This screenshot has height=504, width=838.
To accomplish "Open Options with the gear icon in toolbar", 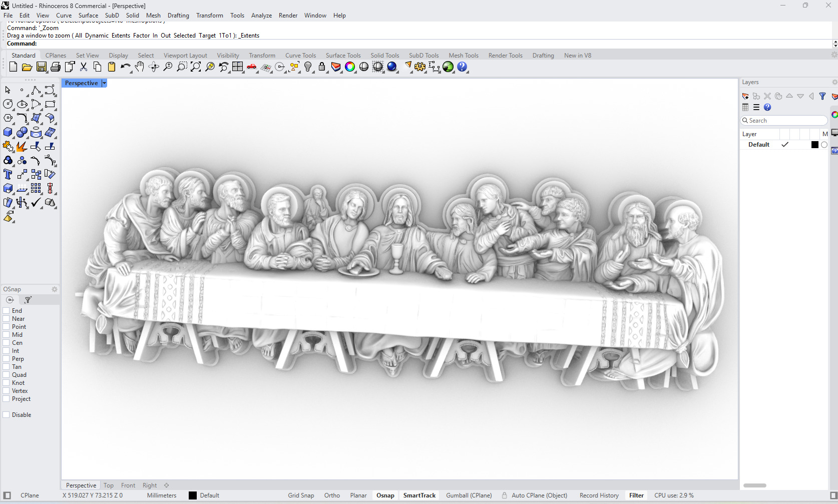I will [420, 67].
